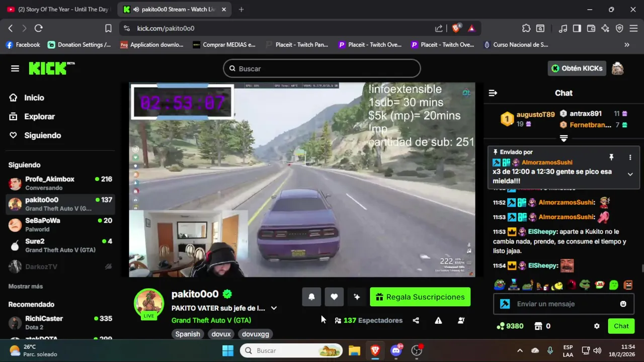644x362 pixels.
Task: Open the user avatar menu in header
Action: pyautogui.click(x=617, y=68)
